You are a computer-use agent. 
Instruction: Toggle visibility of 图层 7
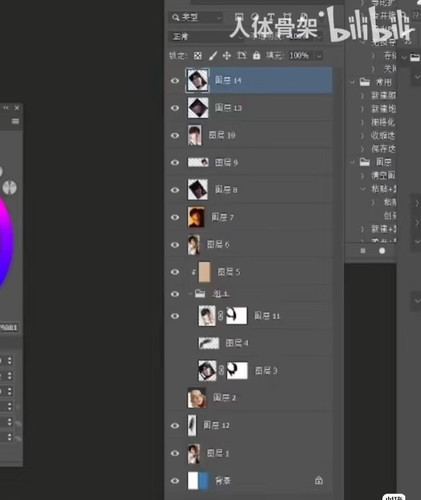(175, 217)
